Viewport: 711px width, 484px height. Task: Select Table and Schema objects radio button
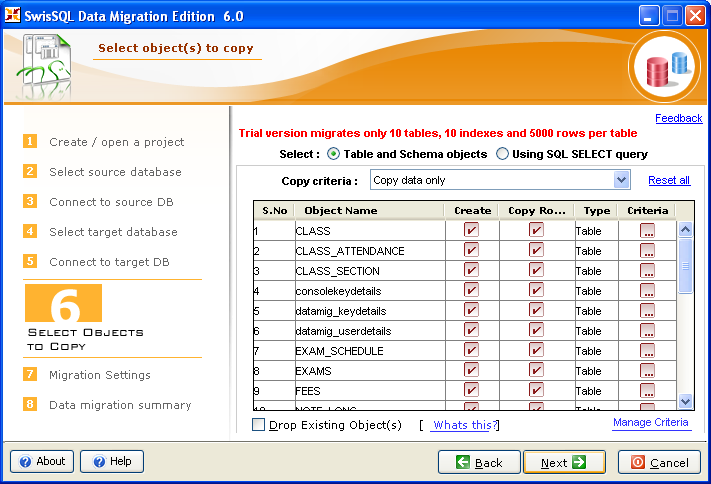(333, 154)
